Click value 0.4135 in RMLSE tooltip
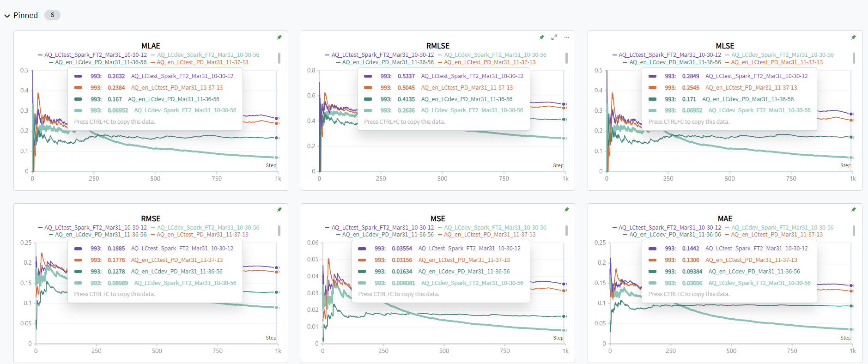This screenshot has height=364, width=868. [x=407, y=99]
